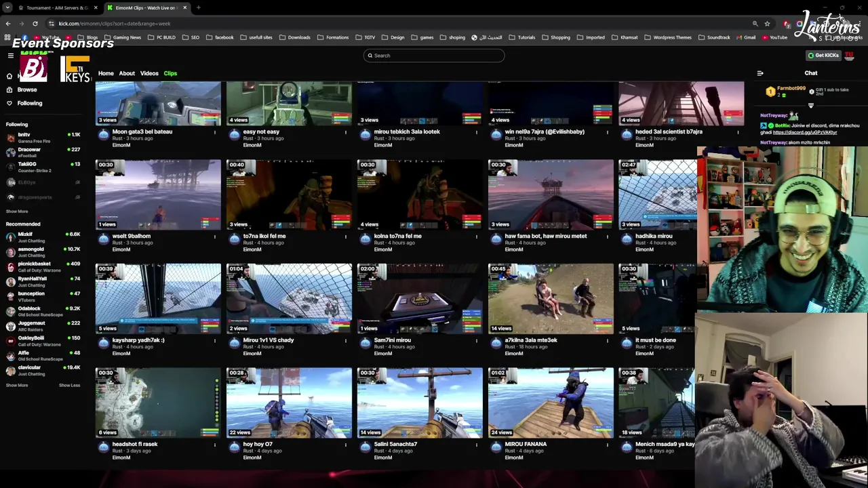Open options menu for 'MIROU FANANA' clip
868x488 pixels.
(x=608, y=445)
